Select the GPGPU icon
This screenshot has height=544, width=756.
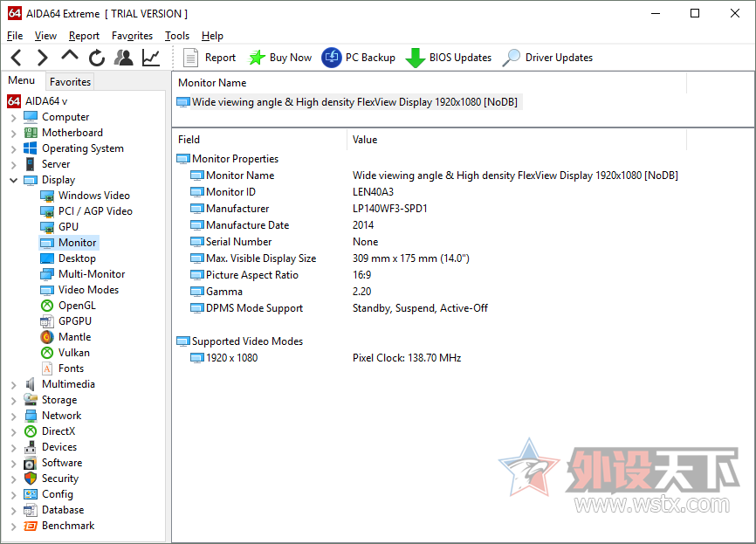tap(47, 321)
